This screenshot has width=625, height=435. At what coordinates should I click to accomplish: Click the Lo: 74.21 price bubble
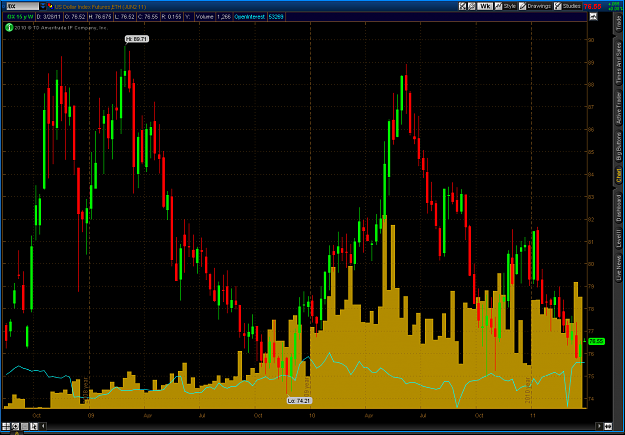pos(299,401)
